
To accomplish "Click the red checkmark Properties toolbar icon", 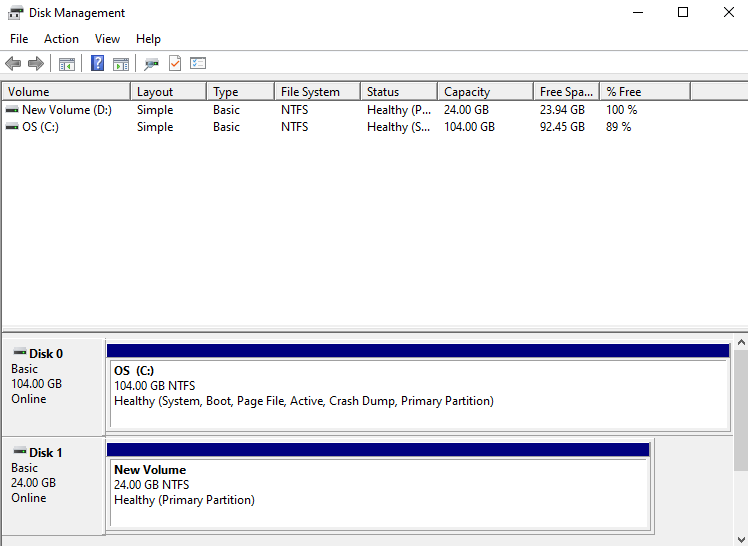I will 175,64.
